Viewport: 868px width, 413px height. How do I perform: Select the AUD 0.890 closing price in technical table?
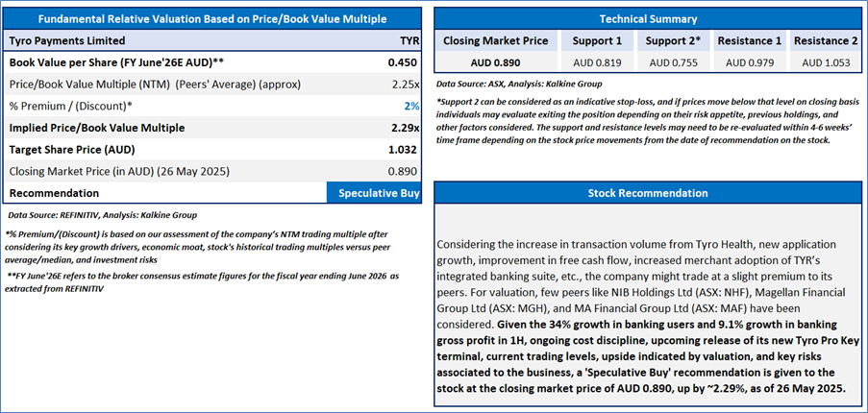pyautogui.click(x=495, y=62)
